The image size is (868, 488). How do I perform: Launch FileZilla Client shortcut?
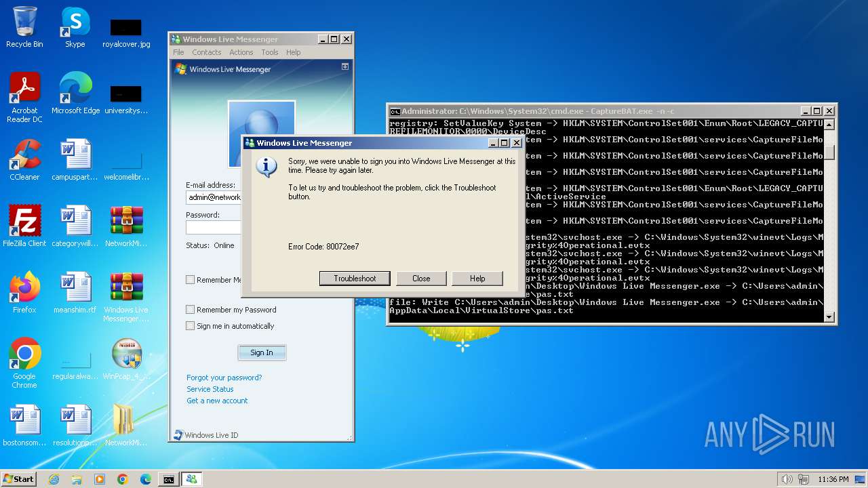coord(24,226)
